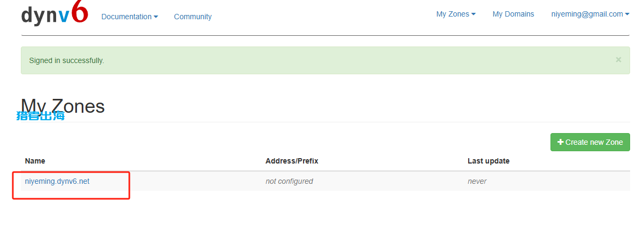Click the 'never' last update cell

477,181
